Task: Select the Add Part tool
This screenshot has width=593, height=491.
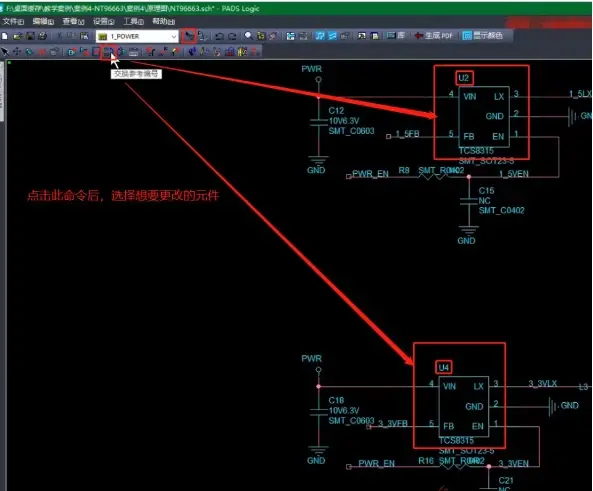Action: coord(72,52)
